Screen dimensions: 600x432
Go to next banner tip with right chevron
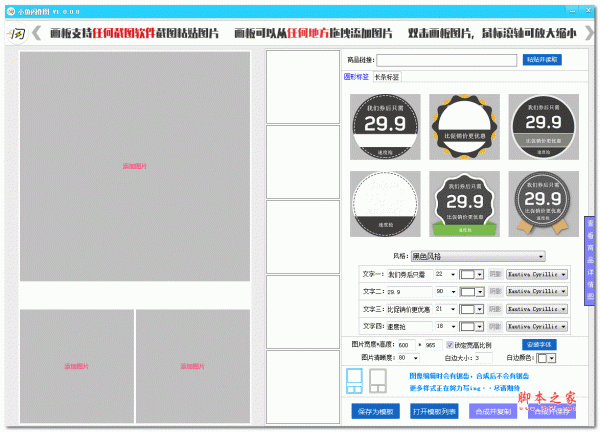click(x=589, y=33)
